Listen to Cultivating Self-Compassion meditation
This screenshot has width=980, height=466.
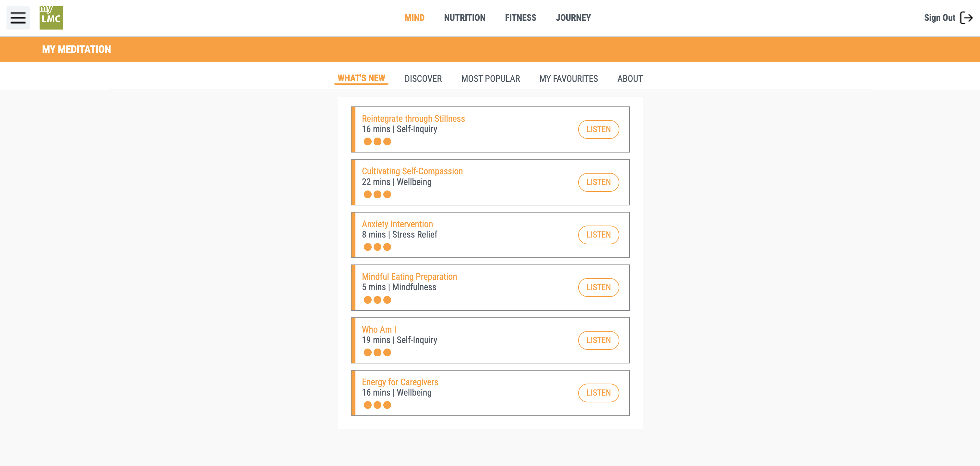pyautogui.click(x=598, y=182)
